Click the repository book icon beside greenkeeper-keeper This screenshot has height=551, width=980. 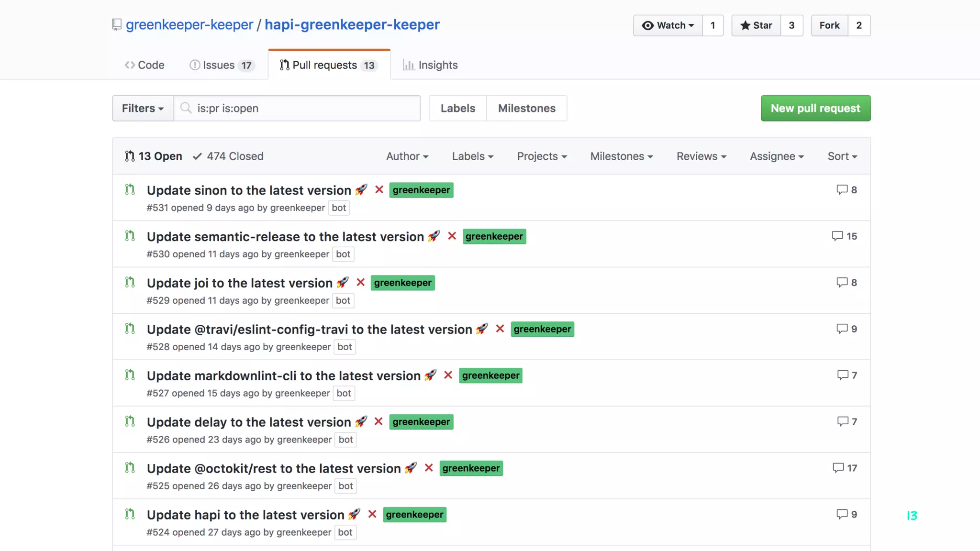116,25
